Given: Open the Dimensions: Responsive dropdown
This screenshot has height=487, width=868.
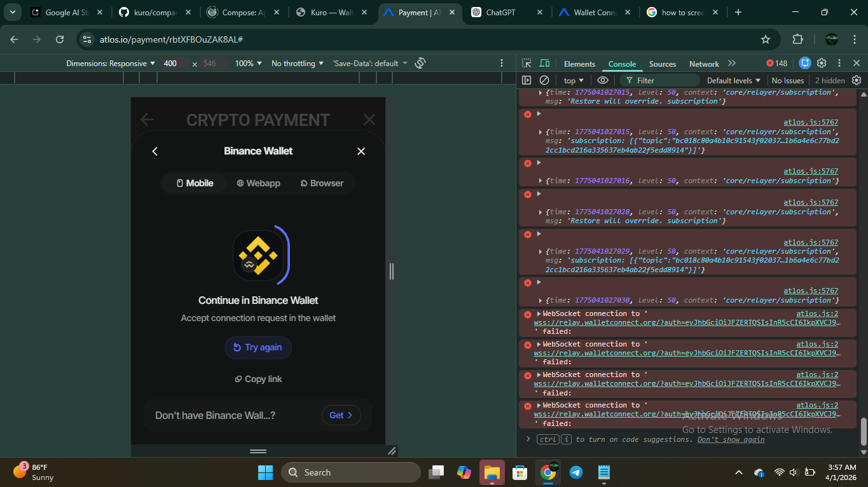Looking at the screenshot, I should (x=111, y=64).
